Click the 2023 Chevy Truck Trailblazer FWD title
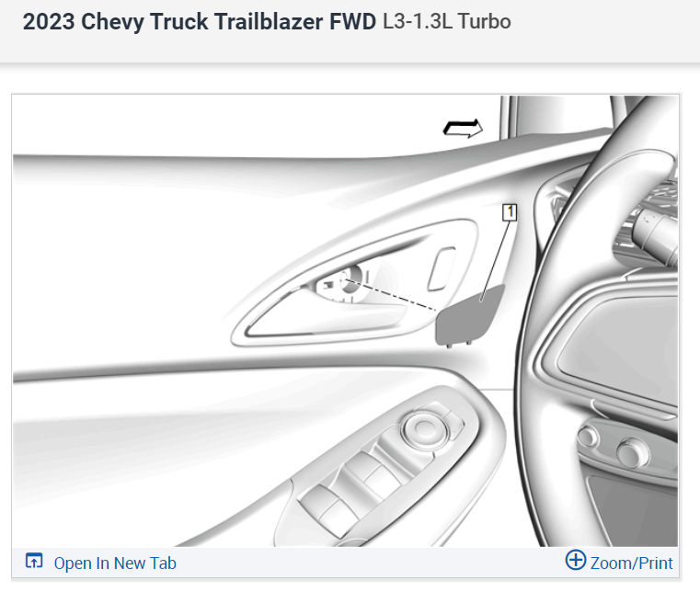The image size is (700, 592). point(199,21)
